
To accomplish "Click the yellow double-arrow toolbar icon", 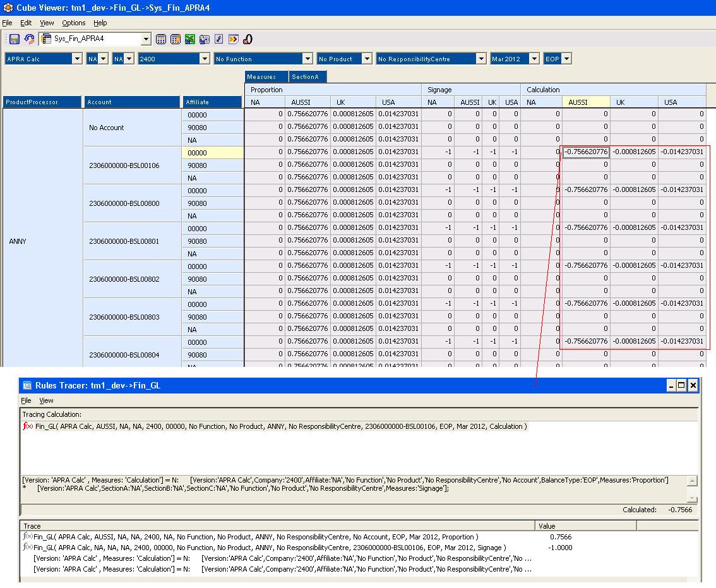I will pyautogui.click(x=234, y=39).
